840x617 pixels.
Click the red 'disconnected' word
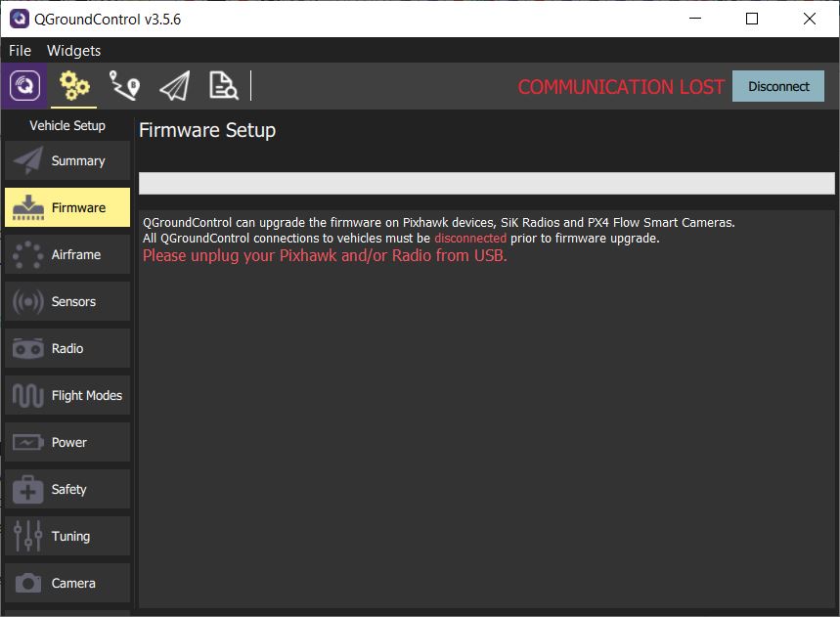click(x=469, y=238)
